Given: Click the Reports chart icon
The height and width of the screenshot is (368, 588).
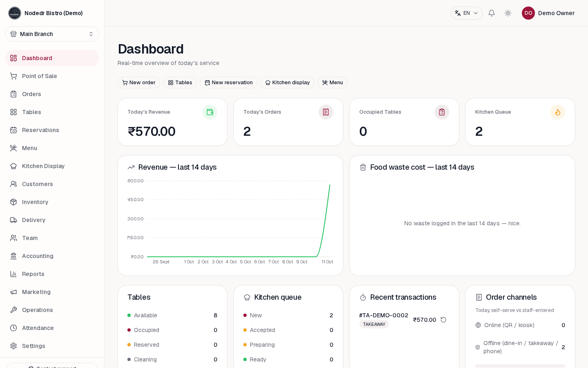Looking at the screenshot, I should [x=13, y=274].
